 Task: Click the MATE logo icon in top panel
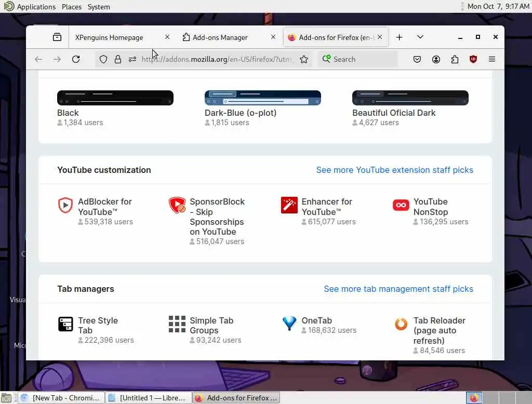(x=9, y=6)
